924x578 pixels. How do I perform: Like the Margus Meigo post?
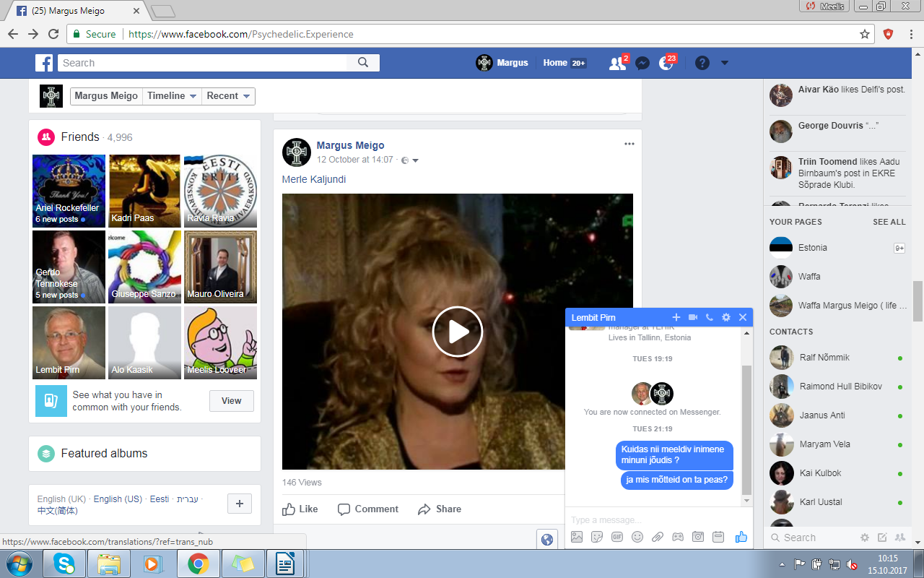coord(300,509)
